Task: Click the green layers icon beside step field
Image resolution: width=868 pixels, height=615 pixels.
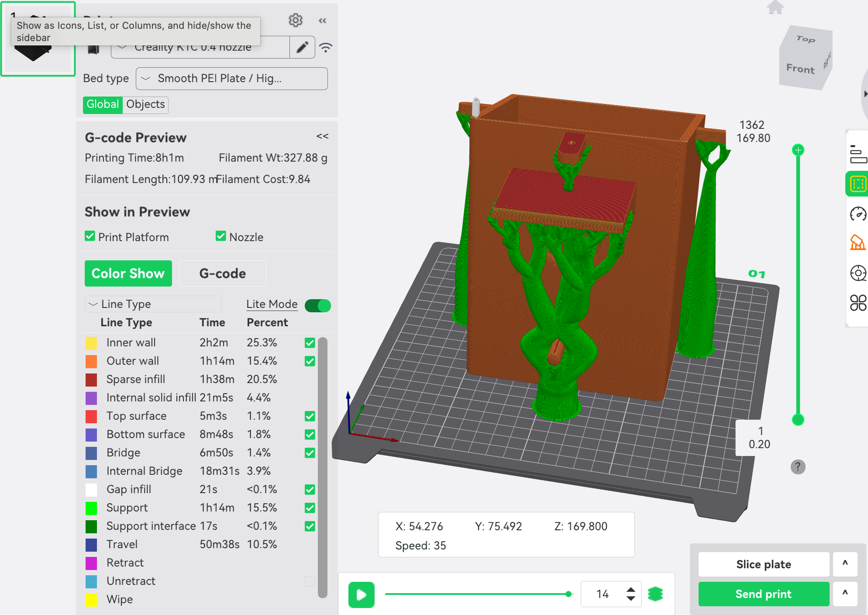Action: click(x=655, y=594)
